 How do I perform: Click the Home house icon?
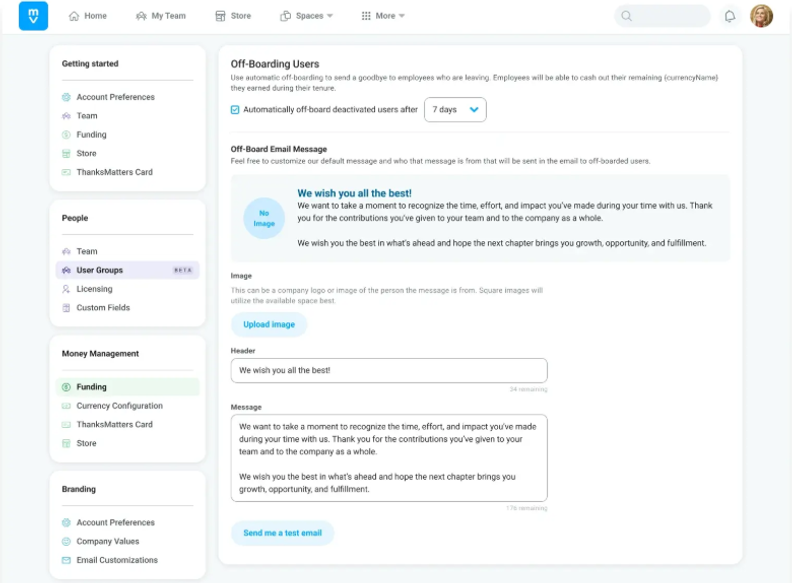[74, 16]
